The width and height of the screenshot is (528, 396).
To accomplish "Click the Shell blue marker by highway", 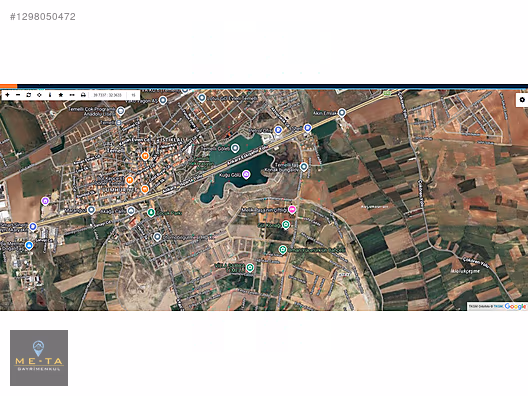I will coord(307,128).
